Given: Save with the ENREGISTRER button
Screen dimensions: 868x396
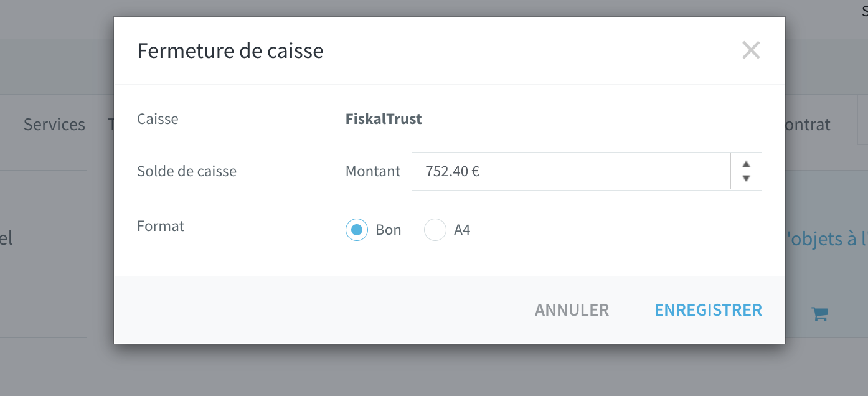Looking at the screenshot, I should coord(708,310).
